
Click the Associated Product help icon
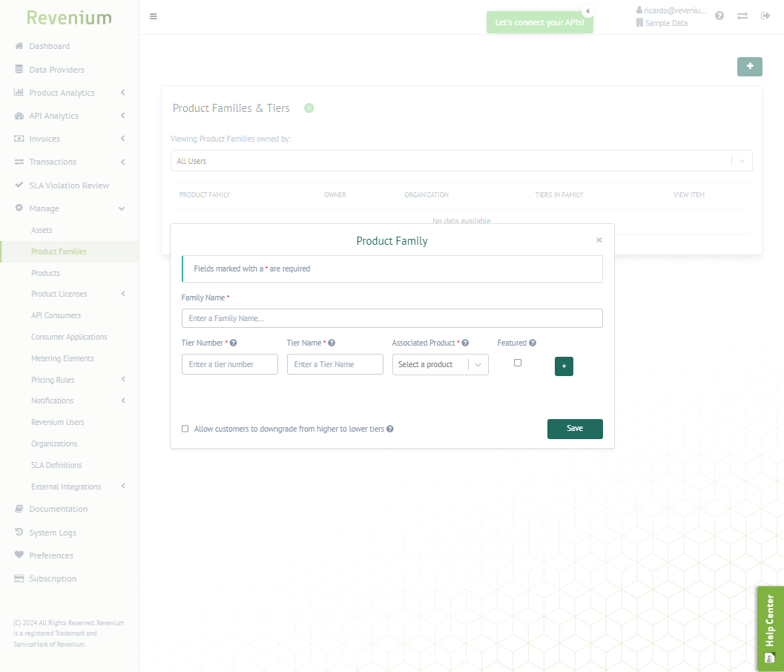[465, 343]
